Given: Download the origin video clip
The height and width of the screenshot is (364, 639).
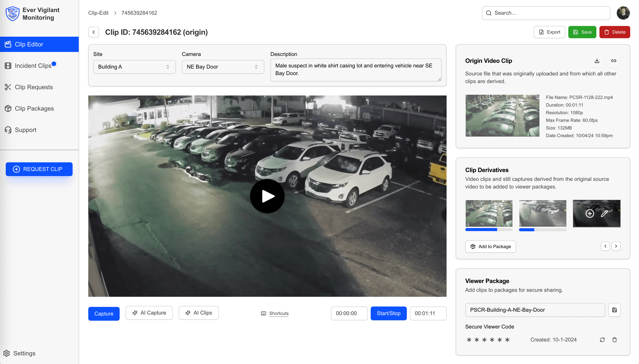Looking at the screenshot, I should (597, 61).
